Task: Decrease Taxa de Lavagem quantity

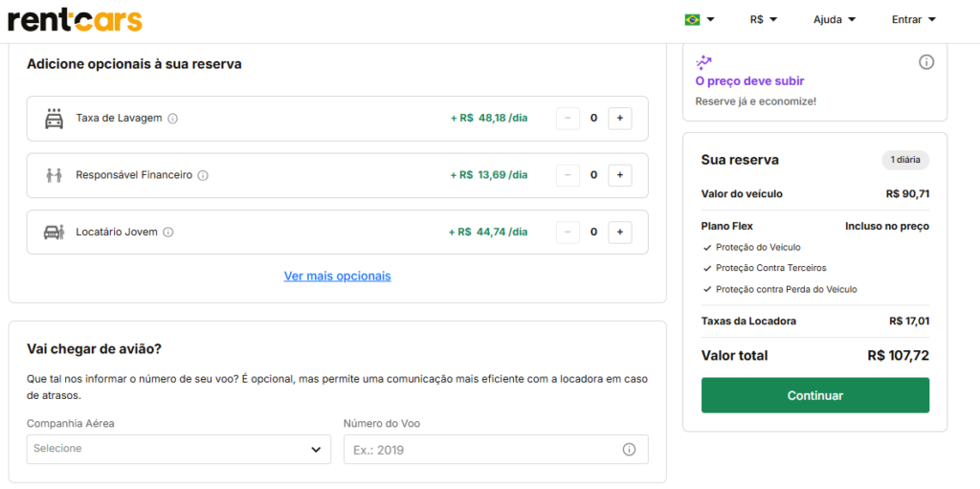Action: (x=568, y=119)
